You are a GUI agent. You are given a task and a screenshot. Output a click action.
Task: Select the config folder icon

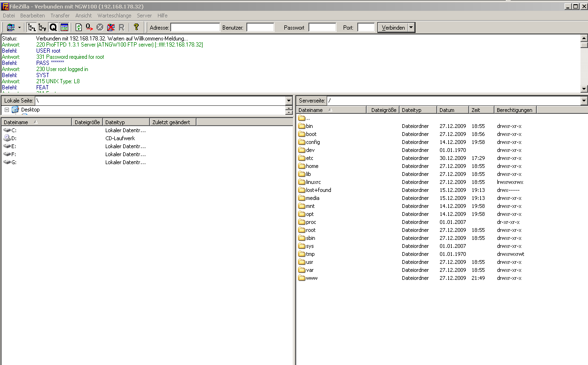click(302, 142)
